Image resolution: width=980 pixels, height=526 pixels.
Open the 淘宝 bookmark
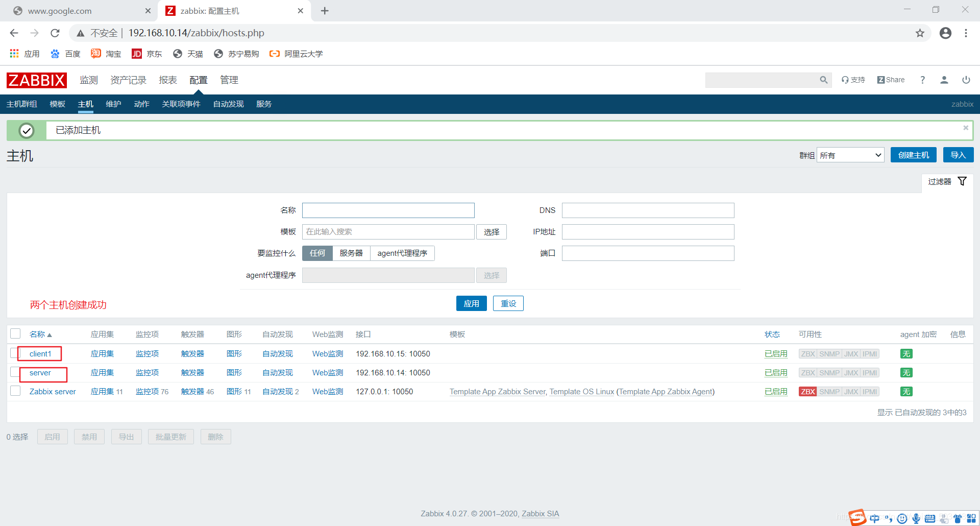106,54
